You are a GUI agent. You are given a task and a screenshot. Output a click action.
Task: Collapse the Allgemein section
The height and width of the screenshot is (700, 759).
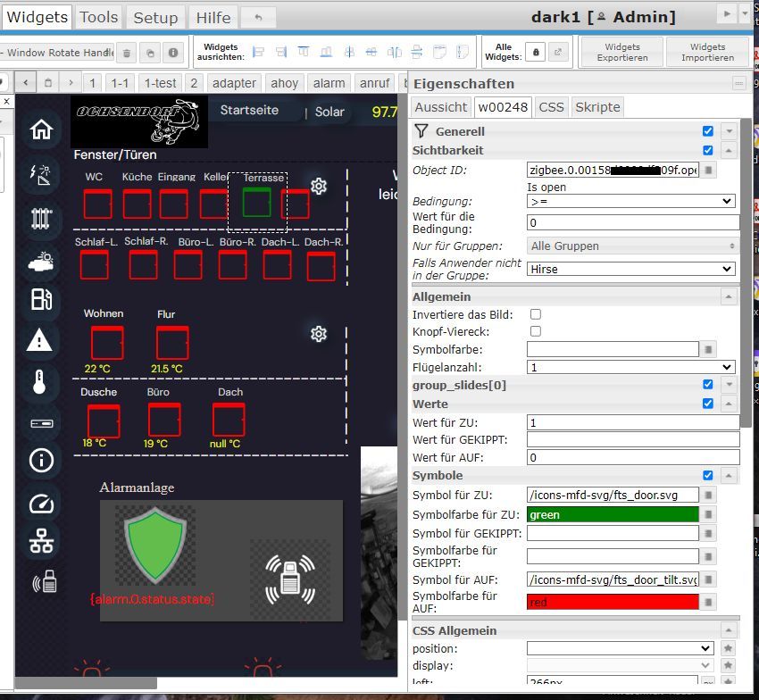tap(729, 296)
